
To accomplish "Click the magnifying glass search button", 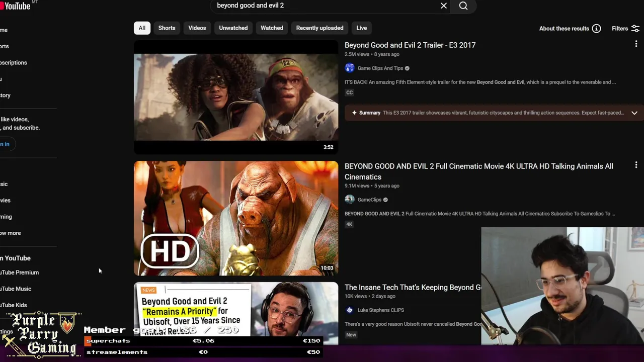I will [463, 6].
